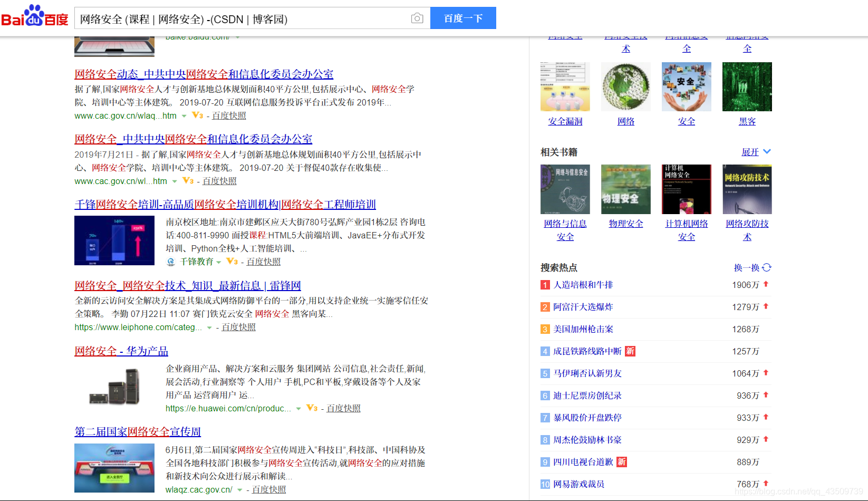Open hot search 网易游戏裁员
868x501 pixels.
coord(579,484)
